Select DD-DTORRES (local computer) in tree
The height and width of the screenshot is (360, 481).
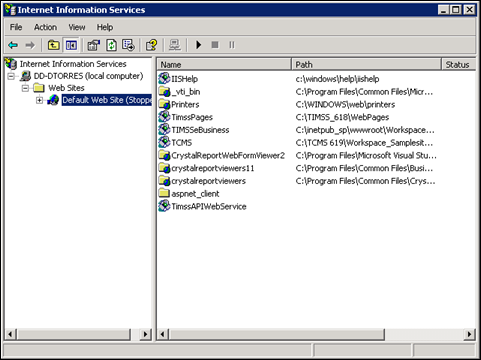(x=88, y=76)
